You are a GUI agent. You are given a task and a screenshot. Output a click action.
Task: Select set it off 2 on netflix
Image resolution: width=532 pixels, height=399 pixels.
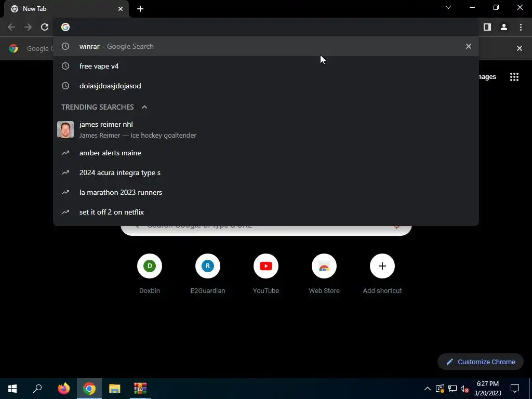[x=266, y=212]
